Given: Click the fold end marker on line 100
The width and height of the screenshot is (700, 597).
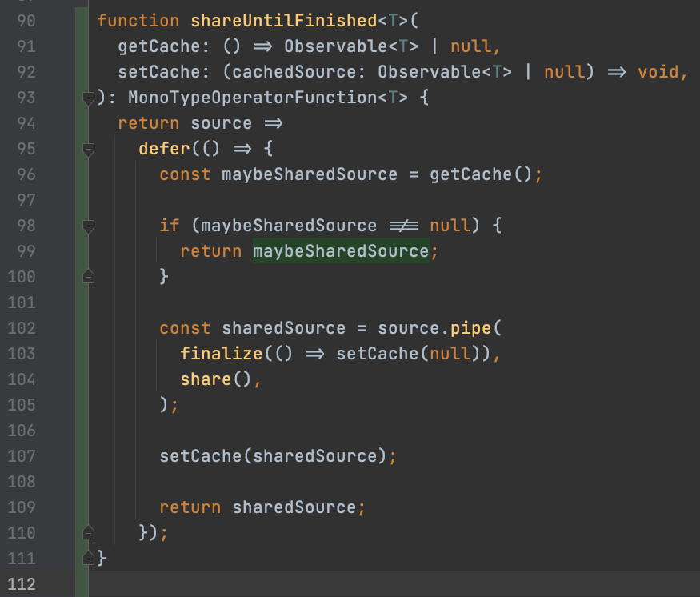Looking at the screenshot, I should 88,277.
